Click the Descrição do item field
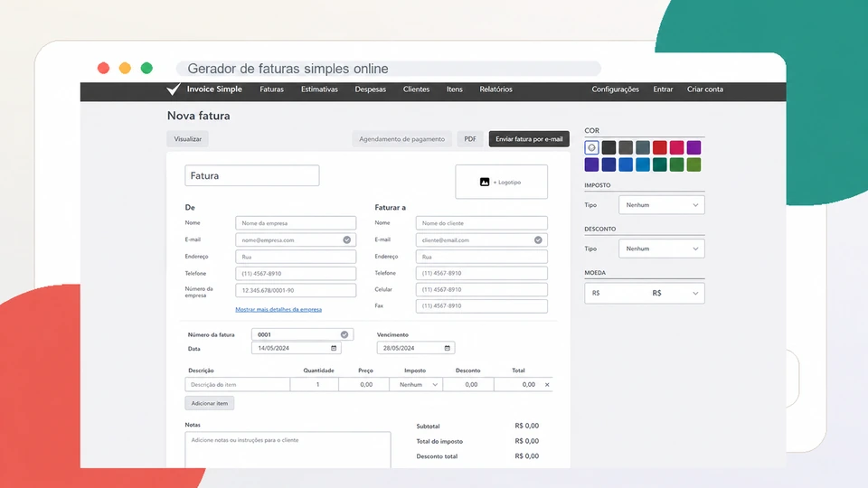The image size is (868, 488). (x=238, y=385)
